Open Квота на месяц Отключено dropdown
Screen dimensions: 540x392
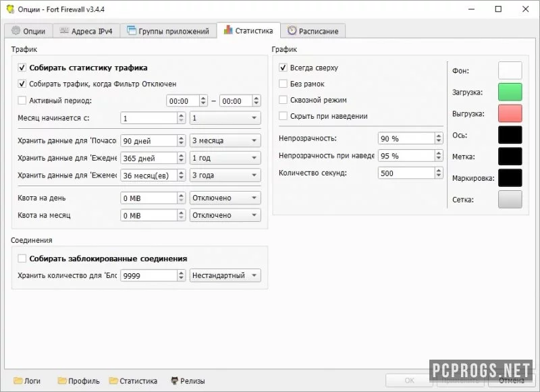click(x=225, y=215)
